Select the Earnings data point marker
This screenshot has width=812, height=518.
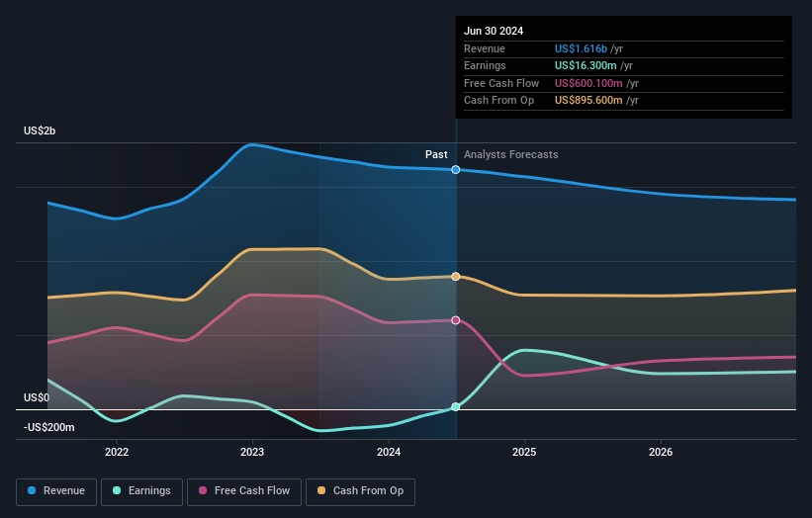click(x=456, y=406)
